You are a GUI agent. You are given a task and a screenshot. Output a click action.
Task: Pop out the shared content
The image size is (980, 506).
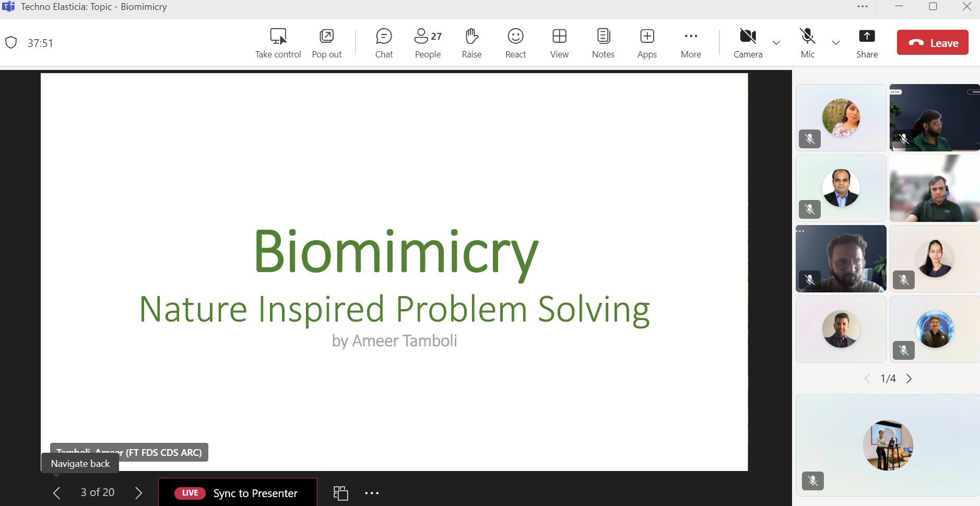[x=327, y=43]
